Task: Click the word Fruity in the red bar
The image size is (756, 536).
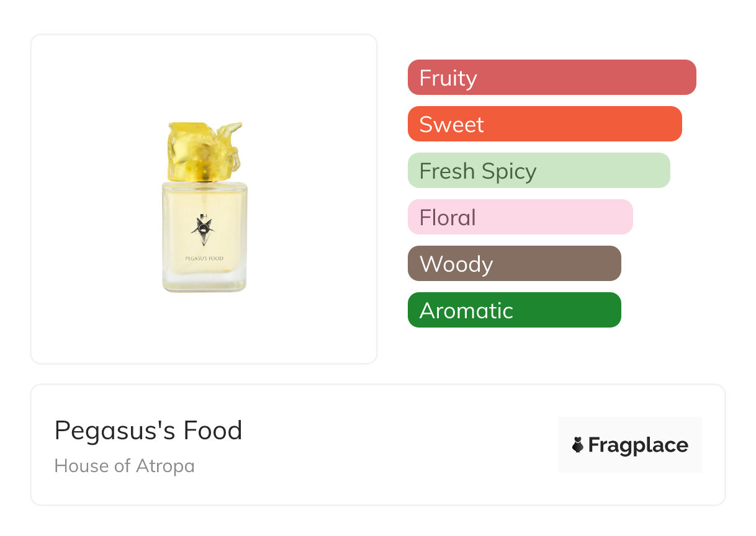Action: point(448,78)
